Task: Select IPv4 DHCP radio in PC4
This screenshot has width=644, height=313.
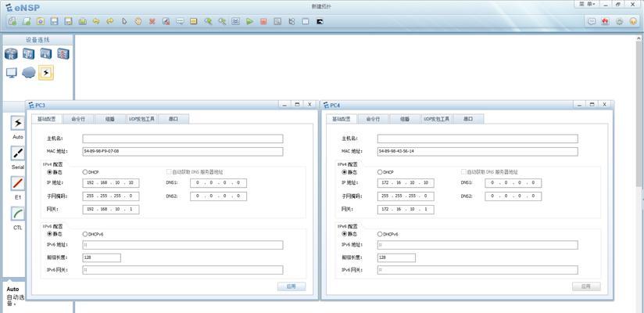Action: click(380, 172)
